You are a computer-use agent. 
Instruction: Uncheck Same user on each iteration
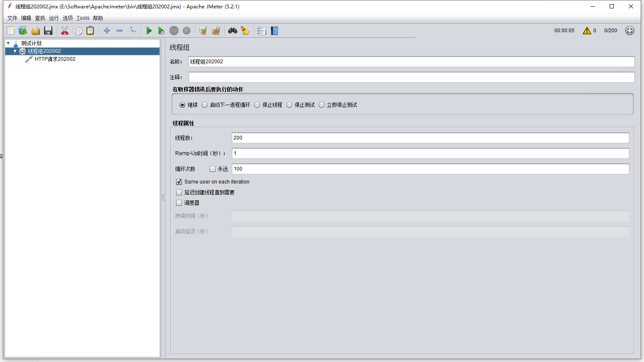[179, 182]
